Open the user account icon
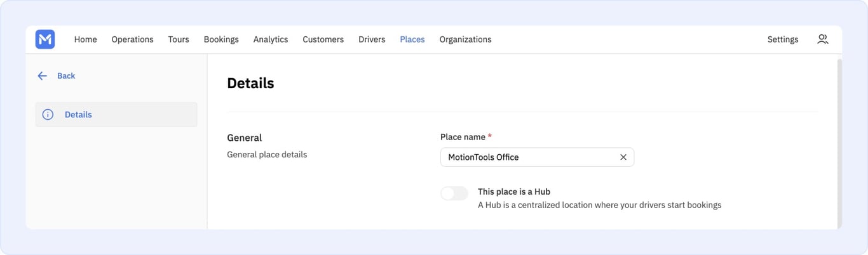This screenshot has height=255, width=868. point(822,39)
